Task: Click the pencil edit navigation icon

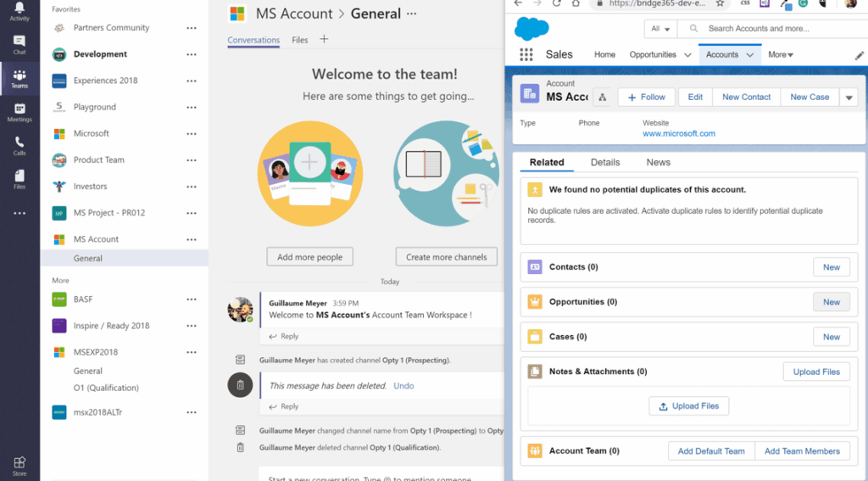Action: [860, 55]
